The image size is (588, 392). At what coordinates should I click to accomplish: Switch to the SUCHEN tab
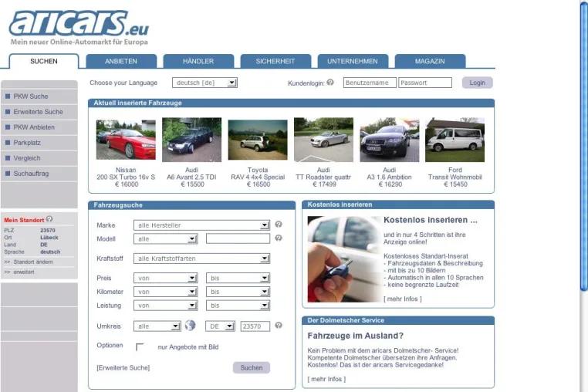click(x=44, y=61)
